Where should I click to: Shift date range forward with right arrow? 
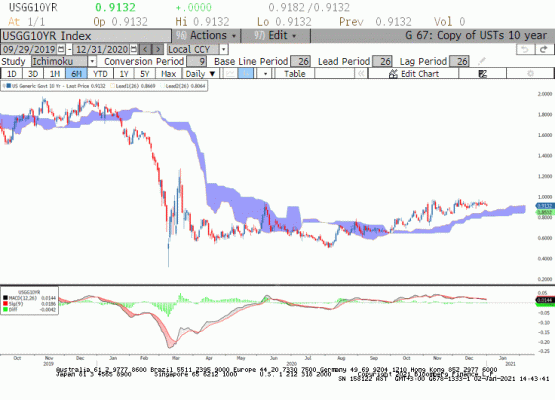click(158, 49)
